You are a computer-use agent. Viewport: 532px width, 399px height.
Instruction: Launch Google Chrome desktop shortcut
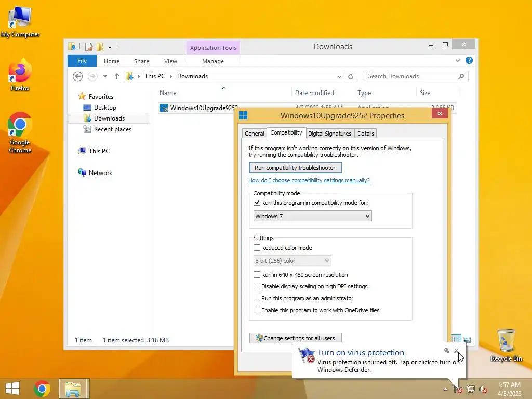(x=20, y=132)
